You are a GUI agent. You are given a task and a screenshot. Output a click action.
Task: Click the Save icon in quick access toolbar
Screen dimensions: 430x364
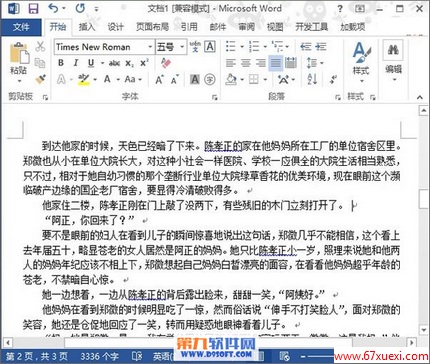click(33, 9)
